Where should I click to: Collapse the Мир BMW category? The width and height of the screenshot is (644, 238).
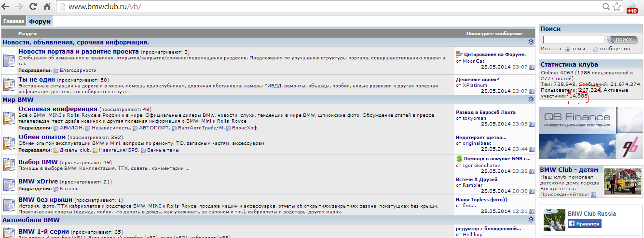click(x=531, y=99)
